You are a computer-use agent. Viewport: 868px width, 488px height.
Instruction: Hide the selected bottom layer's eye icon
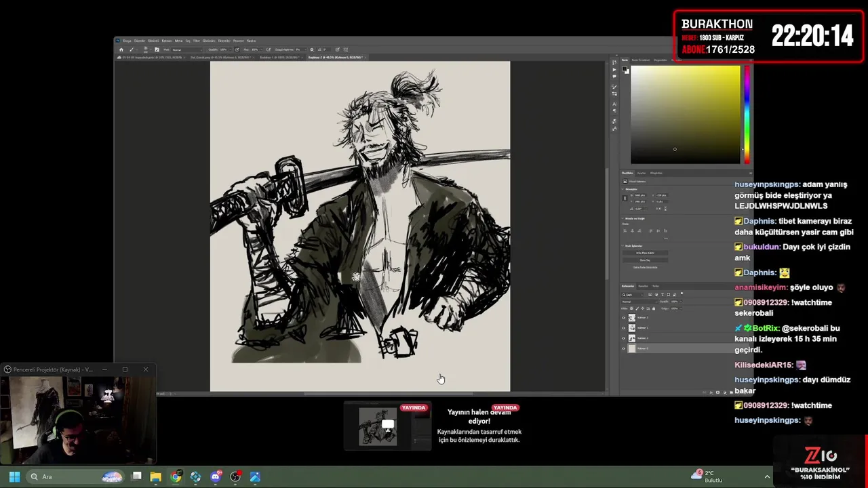point(624,348)
